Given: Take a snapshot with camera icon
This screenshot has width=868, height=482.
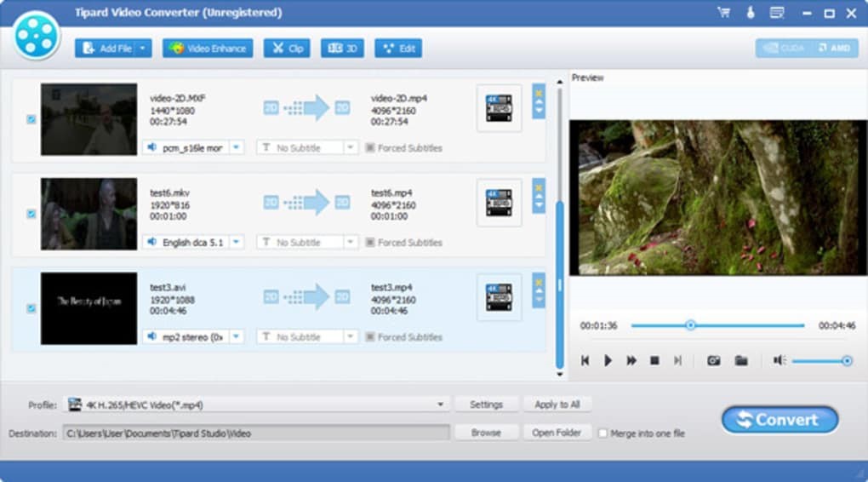Looking at the screenshot, I should click(714, 361).
